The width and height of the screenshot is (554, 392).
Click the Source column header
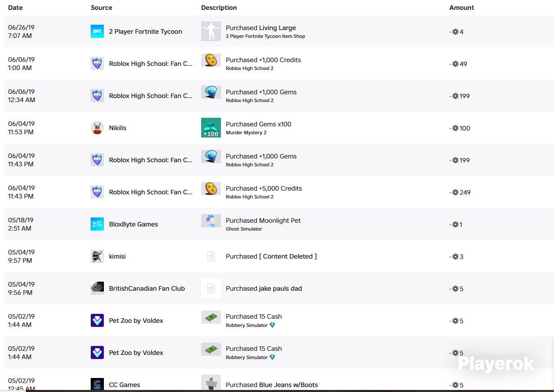pos(101,7)
